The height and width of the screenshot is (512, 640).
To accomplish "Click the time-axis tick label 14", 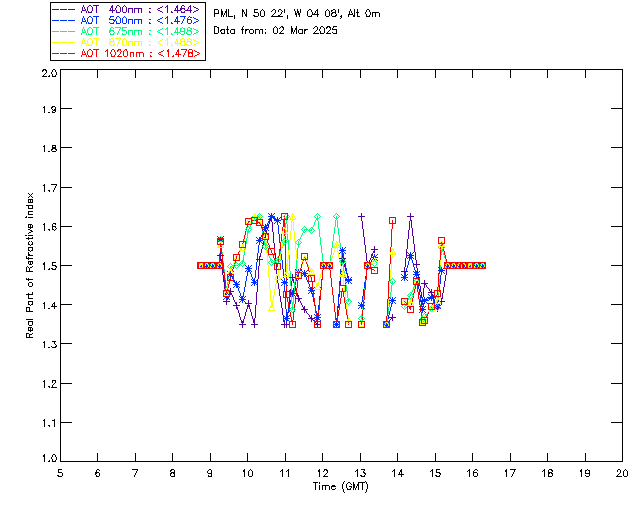I will 398,473.
